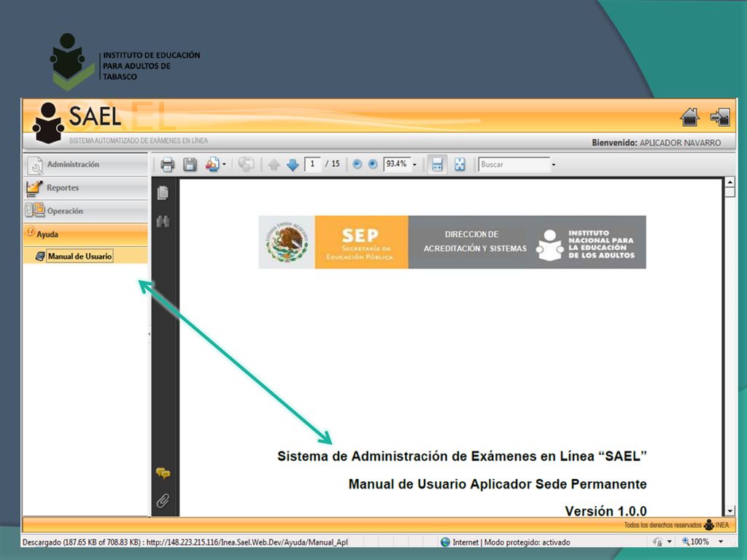Click the 'Descargado (187.65 KB of 708.83 KB)' status text
The height and width of the screenshot is (560, 747).
tap(82, 542)
